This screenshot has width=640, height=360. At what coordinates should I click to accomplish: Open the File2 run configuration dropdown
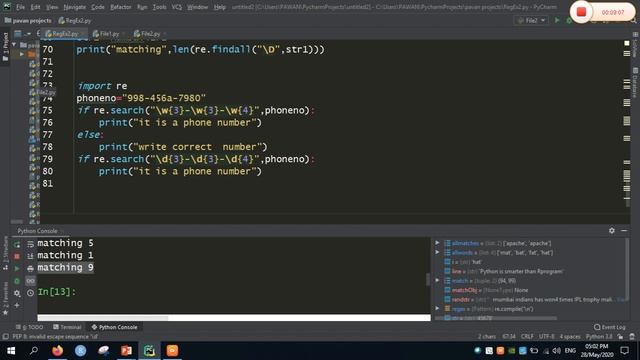click(x=531, y=20)
